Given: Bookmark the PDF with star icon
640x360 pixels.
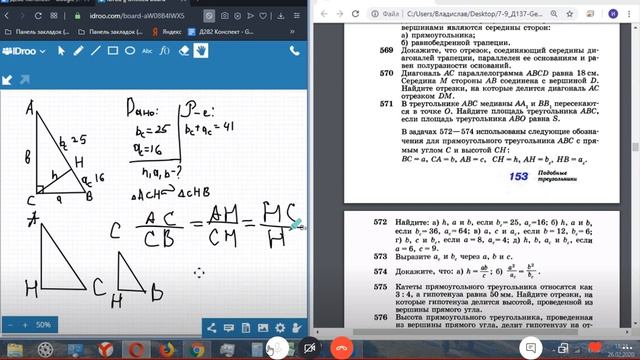Looking at the screenshot, I should tap(569, 13).
